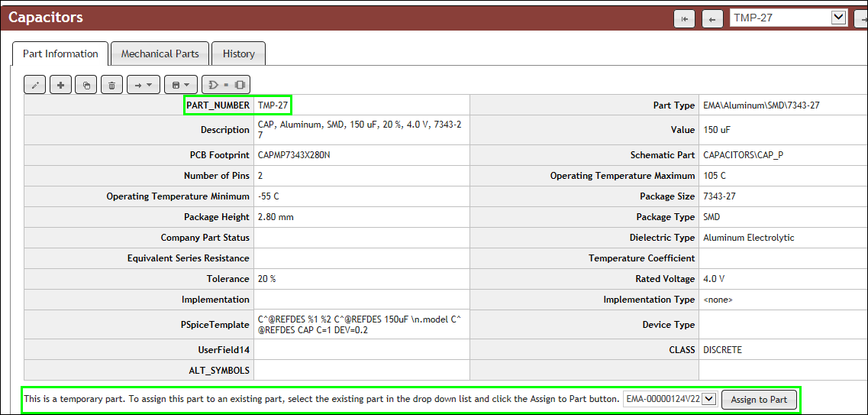Viewport: 868px width, 415px height.
Task: Add a new part with plus icon
Action: pos(61,85)
